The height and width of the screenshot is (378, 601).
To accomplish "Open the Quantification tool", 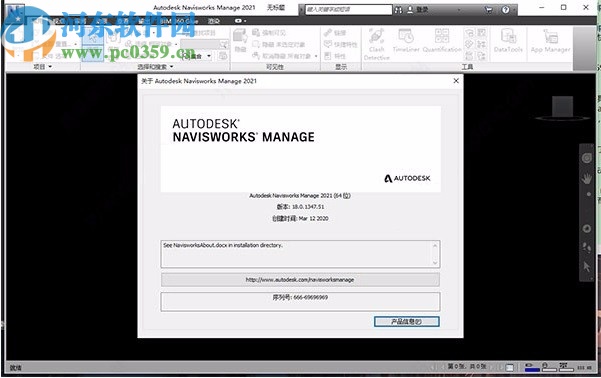I will (x=442, y=41).
